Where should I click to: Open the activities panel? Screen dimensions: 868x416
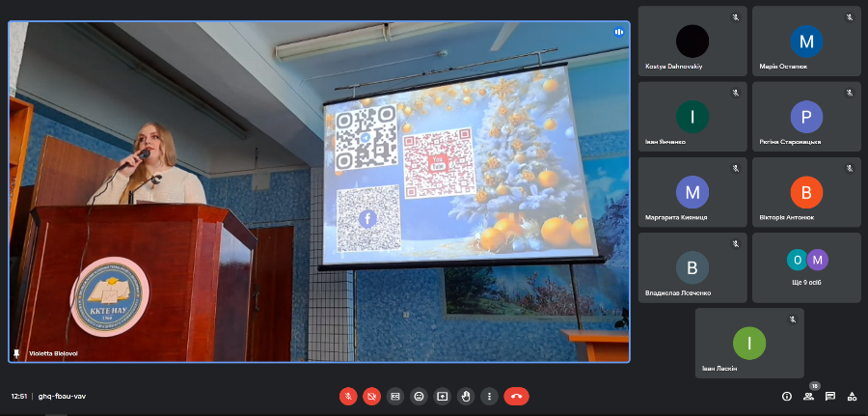pos(852,396)
